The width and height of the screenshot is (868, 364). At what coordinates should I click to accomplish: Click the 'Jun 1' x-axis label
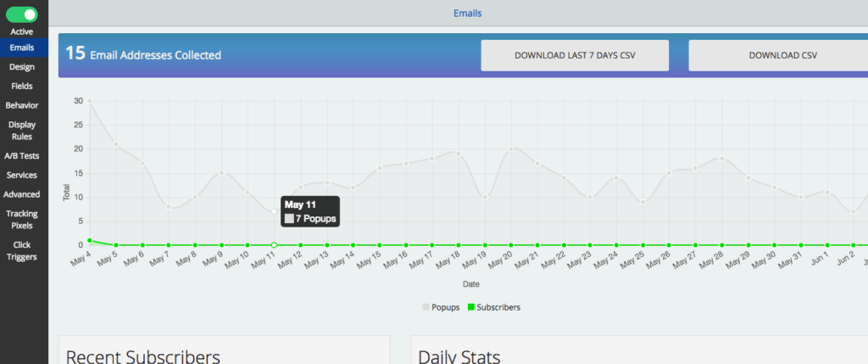point(820,259)
